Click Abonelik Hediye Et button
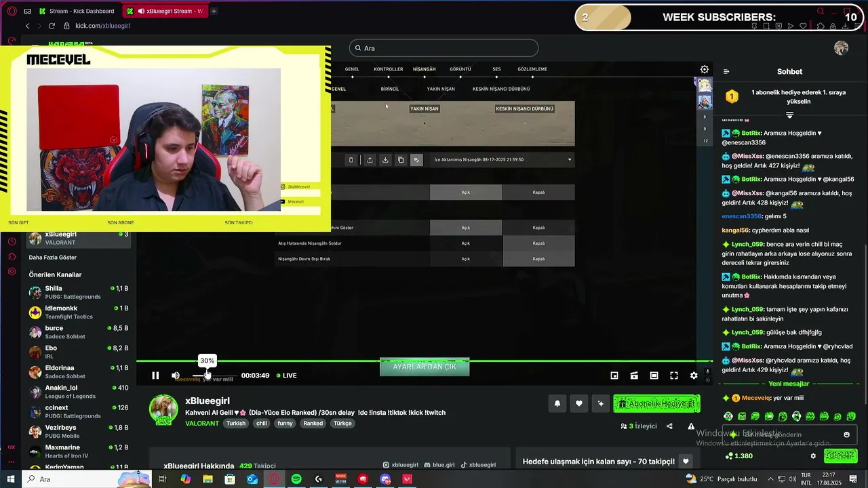Image resolution: width=868 pixels, height=488 pixels. pos(656,403)
